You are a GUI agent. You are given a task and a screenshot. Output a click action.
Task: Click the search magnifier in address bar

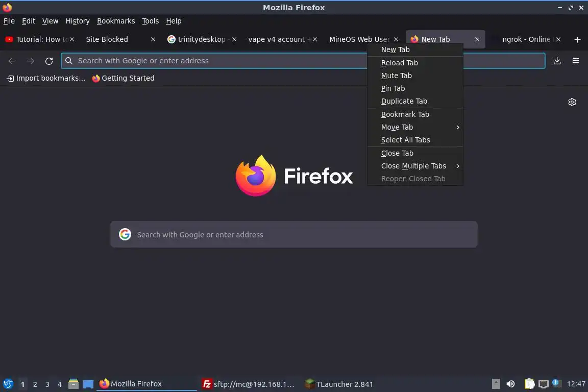(x=69, y=61)
